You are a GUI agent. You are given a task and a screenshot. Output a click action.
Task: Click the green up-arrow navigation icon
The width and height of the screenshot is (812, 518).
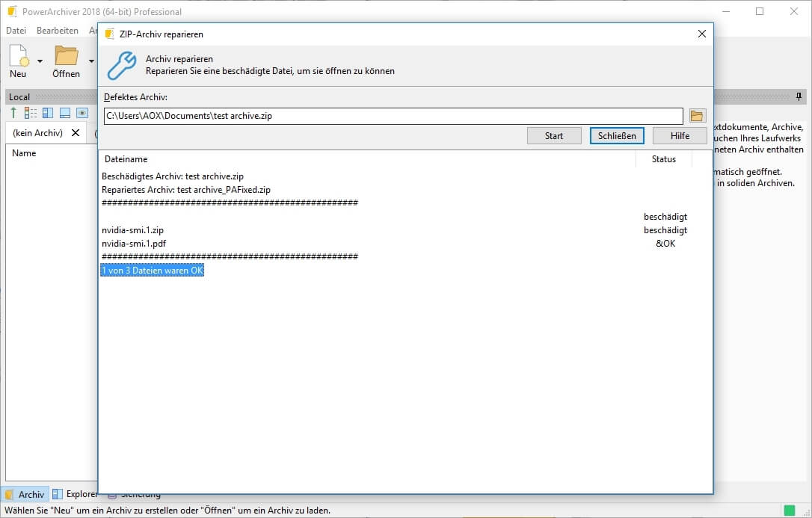[13, 113]
